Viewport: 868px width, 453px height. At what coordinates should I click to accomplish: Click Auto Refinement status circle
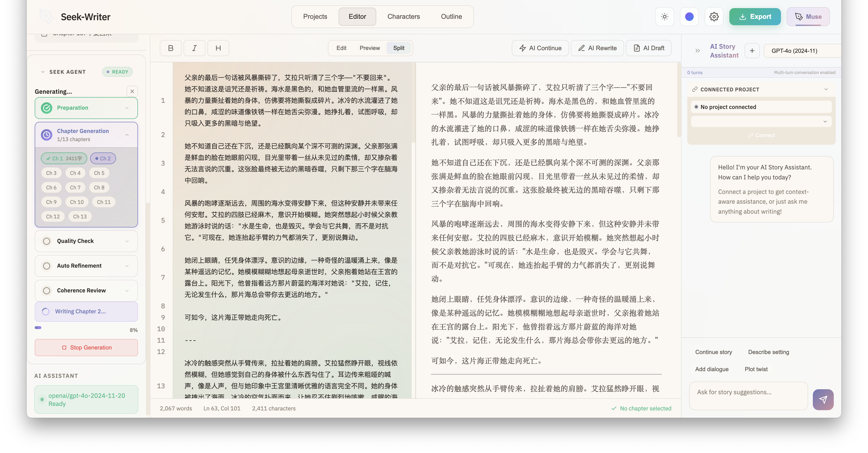click(x=47, y=266)
